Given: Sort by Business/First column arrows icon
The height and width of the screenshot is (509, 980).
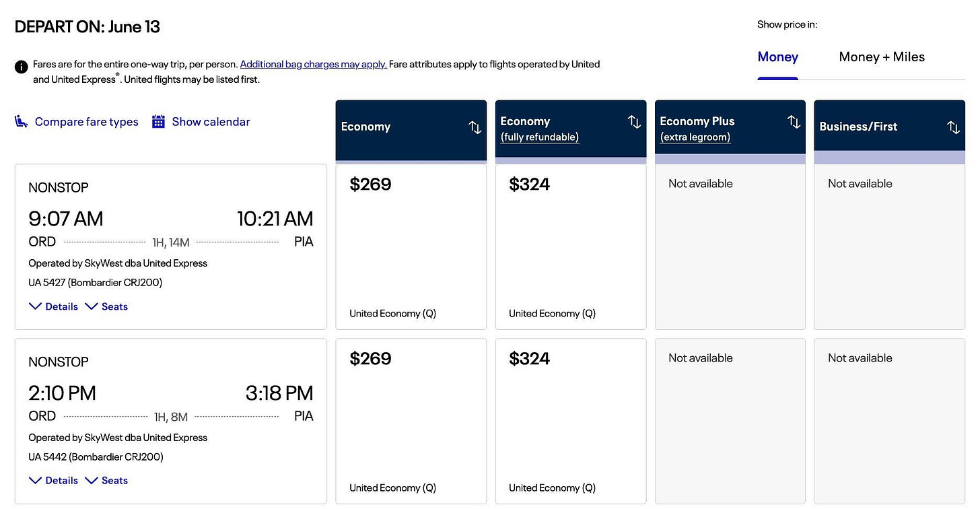Looking at the screenshot, I should click(x=953, y=127).
